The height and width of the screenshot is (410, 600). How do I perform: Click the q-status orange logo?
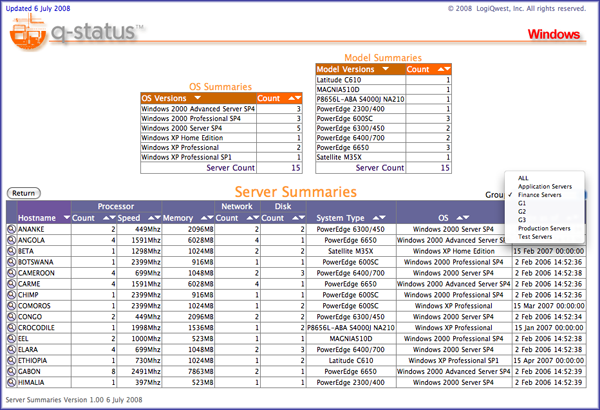(x=28, y=33)
